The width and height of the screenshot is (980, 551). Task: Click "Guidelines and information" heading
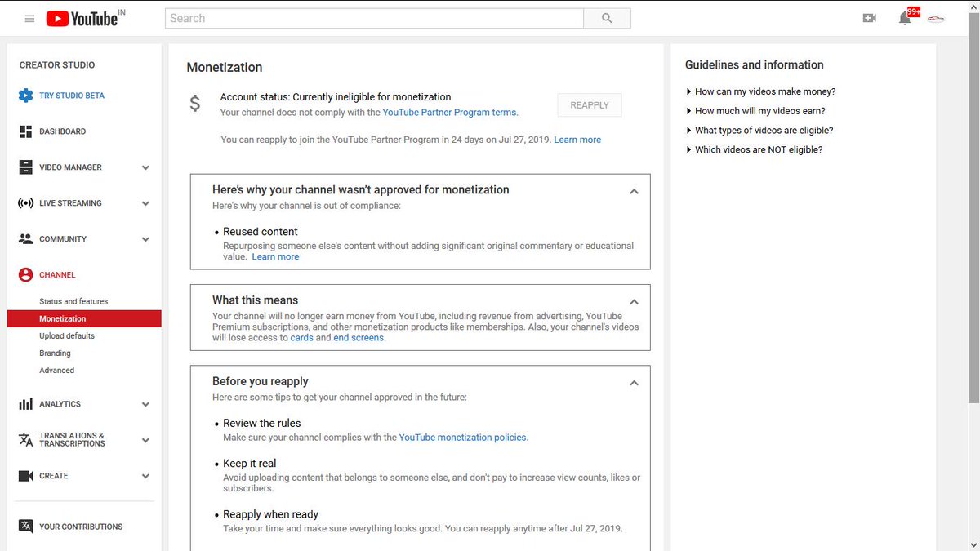coord(755,65)
